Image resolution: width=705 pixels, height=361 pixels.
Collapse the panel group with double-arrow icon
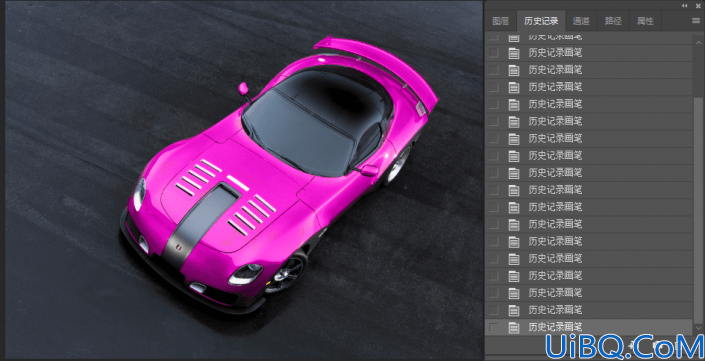[685, 5]
